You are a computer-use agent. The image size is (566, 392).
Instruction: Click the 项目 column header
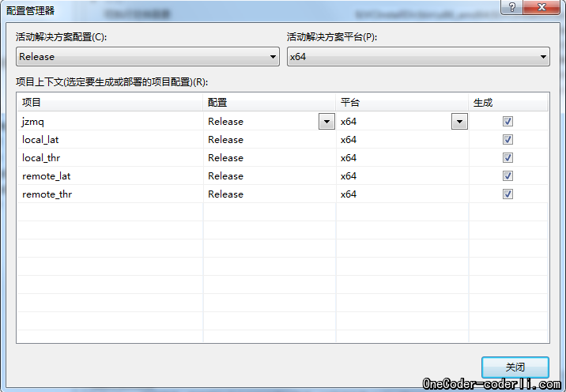[110, 103]
